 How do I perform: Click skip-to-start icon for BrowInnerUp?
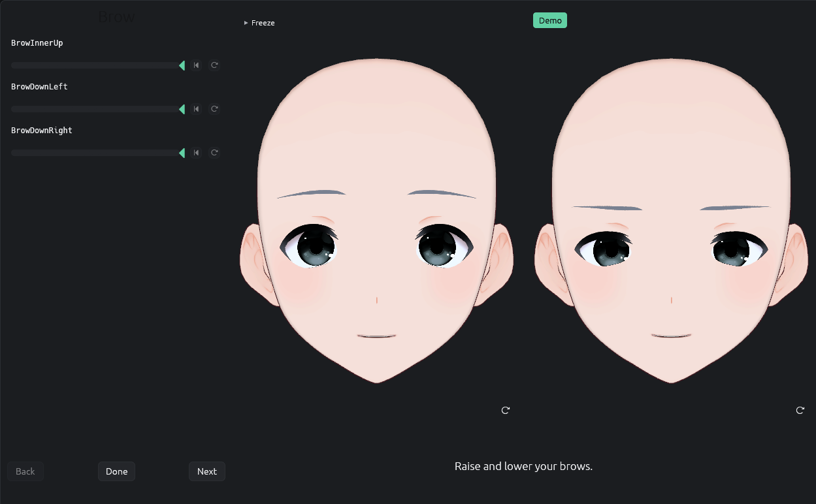coord(197,65)
